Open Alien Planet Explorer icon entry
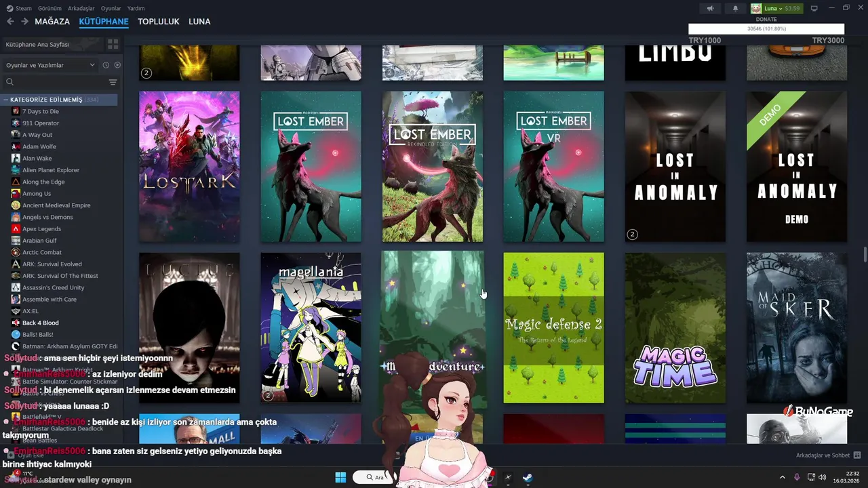Image resolution: width=868 pixels, height=488 pixels. coord(16,170)
